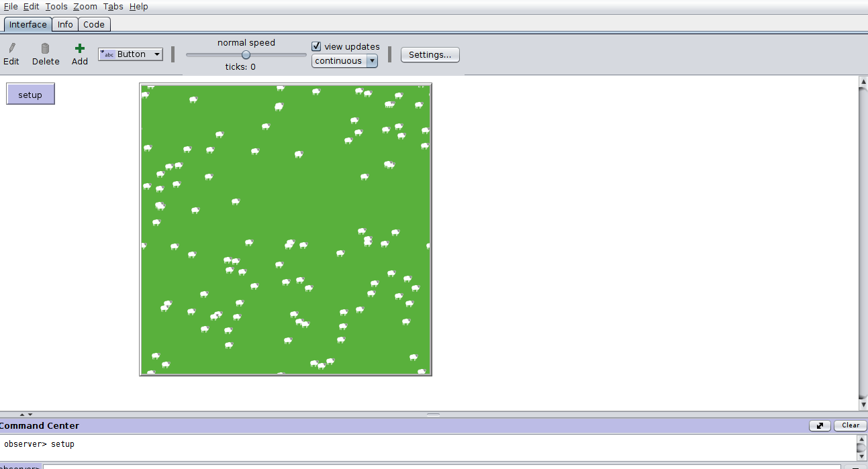Switch to the Info tab
This screenshot has width=868, height=469.
65,24
